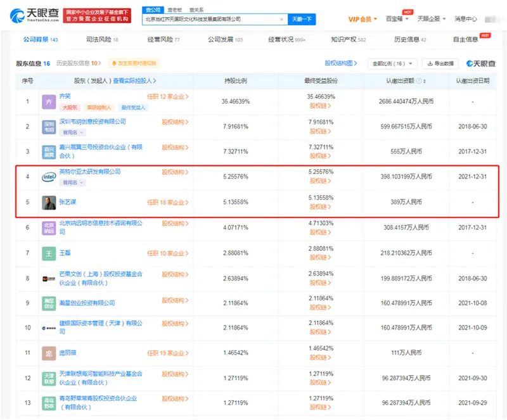Open the VIP会员 dropdown menu
The width and height of the screenshot is (507, 420).
(x=363, y=20)
